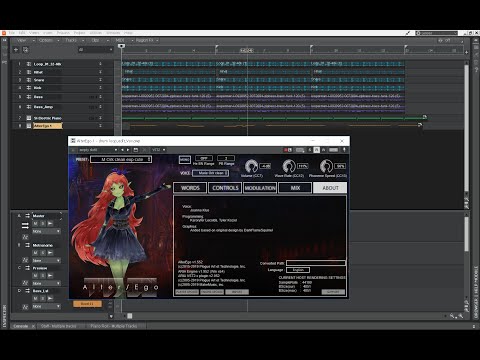Open the AlterEgo PRESET selector
Screen dimensions: 480x360
[x=121, y=159]
